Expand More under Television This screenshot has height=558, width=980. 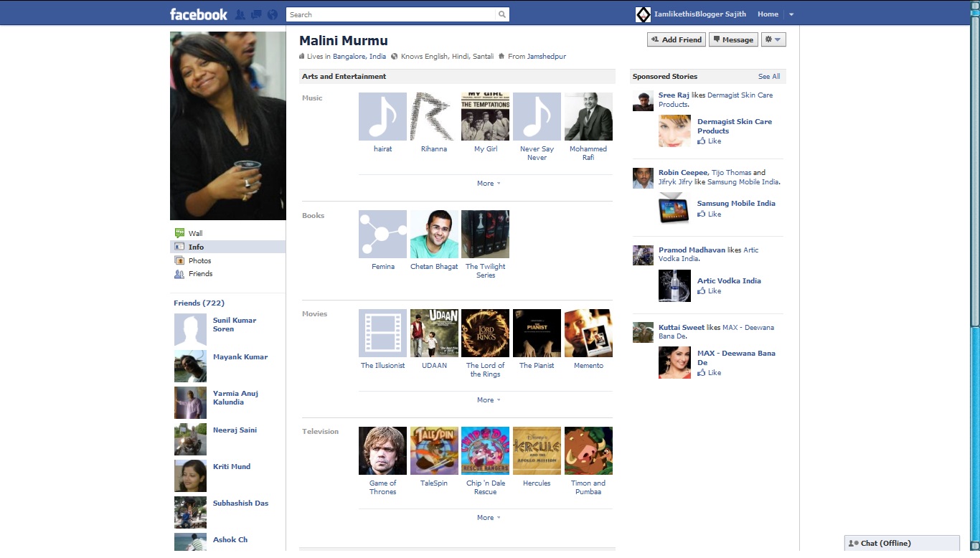[x=489, y=518]
